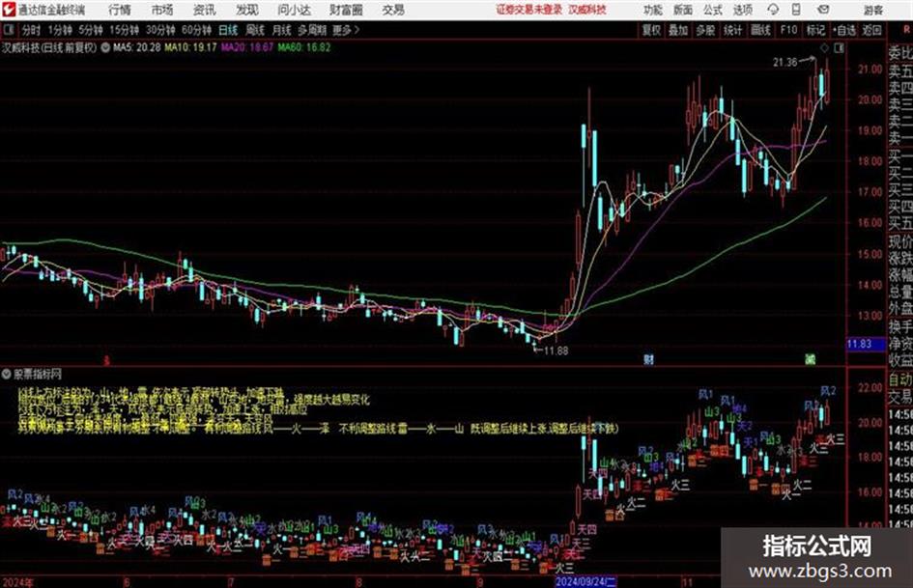The height and width of the screenshot is (588, 913).
Task: Click the red 汉威科技 stock name link
Action: point(587,10)
